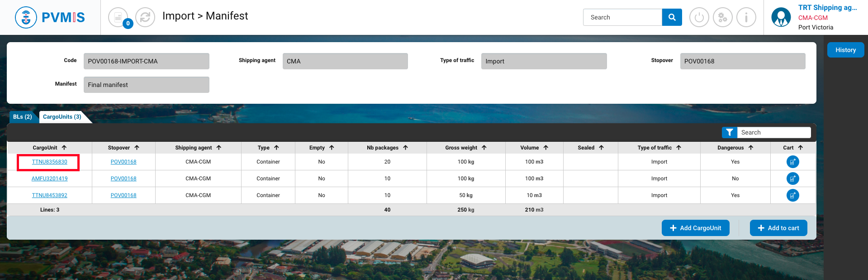Click the History button
This screenshot has height=280, width=868.
pyautogui.click(x=845, y=50)
